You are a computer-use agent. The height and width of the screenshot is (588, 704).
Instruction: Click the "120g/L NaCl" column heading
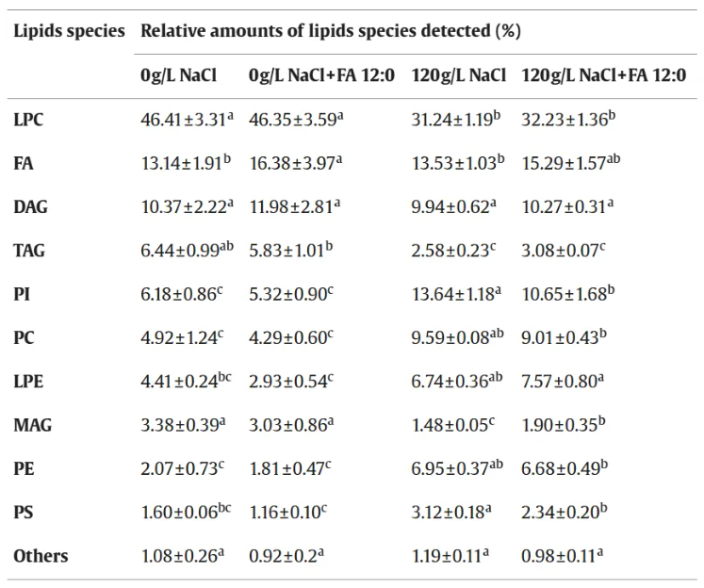click(458, 76)
